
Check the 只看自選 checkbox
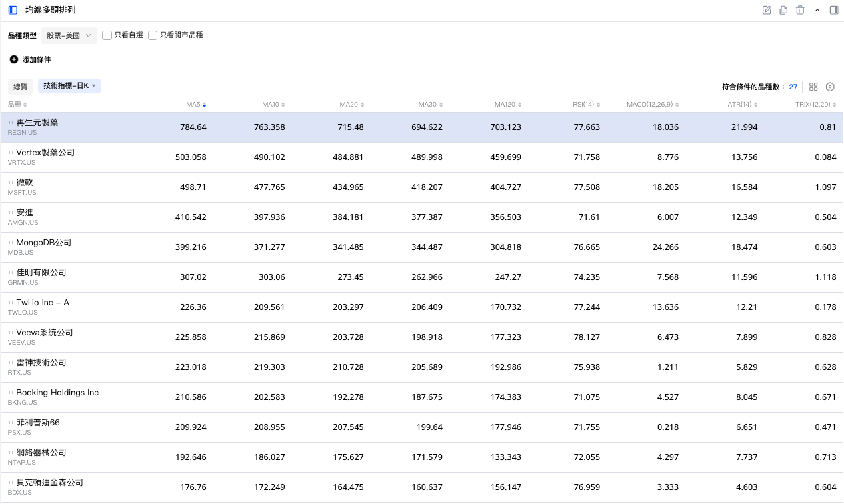[x=107, y=35]
